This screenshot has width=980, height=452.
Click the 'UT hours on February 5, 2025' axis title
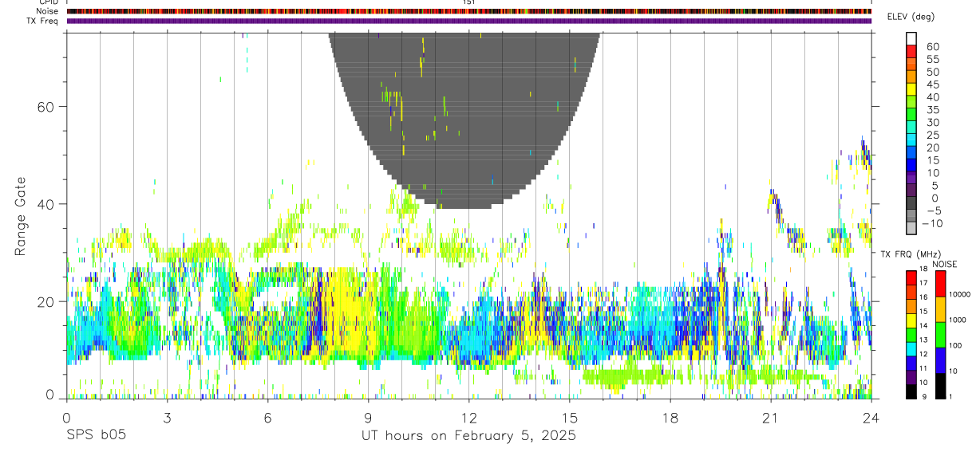469,436
